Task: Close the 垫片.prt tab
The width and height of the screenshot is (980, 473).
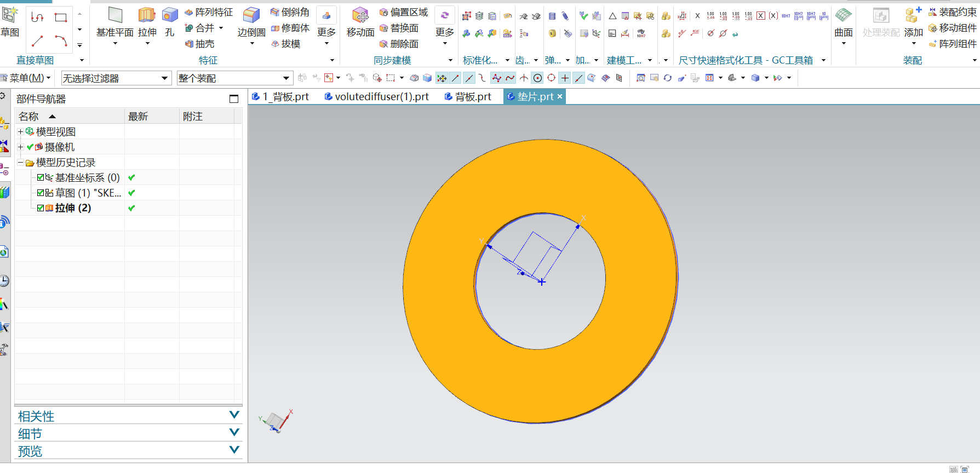Action: tap(560, 96)
